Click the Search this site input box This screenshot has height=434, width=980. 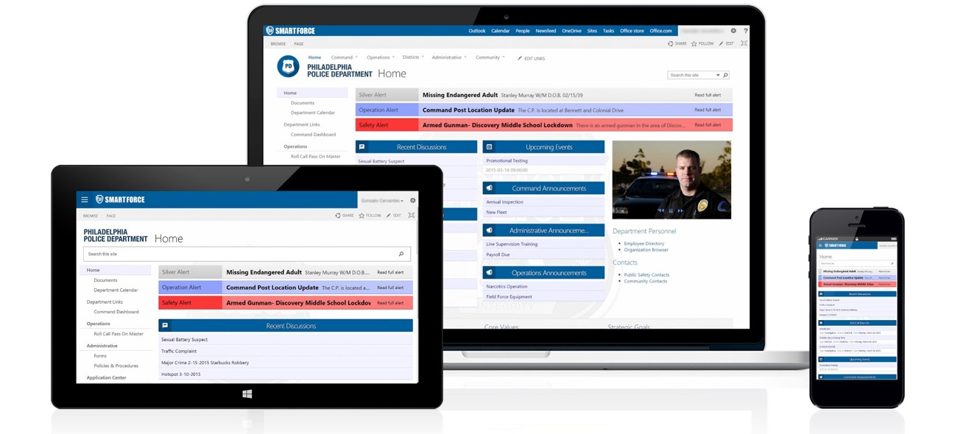click(x=685, y=74)
